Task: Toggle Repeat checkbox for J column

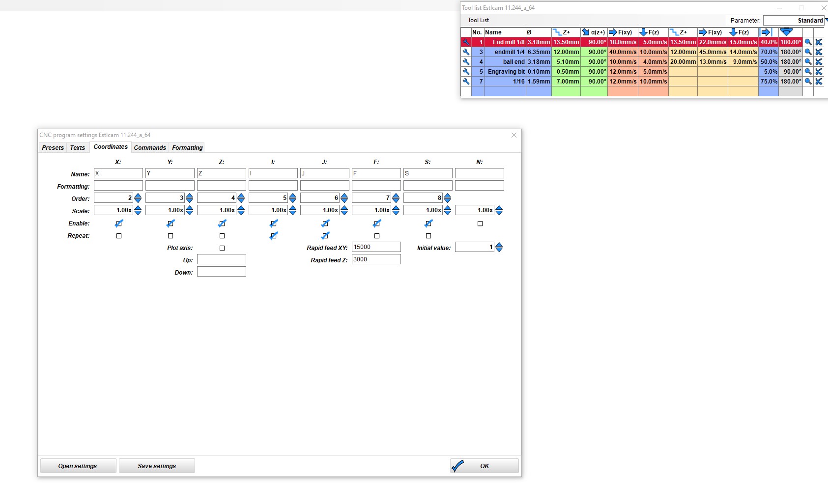Action: [x=325, y=236]
